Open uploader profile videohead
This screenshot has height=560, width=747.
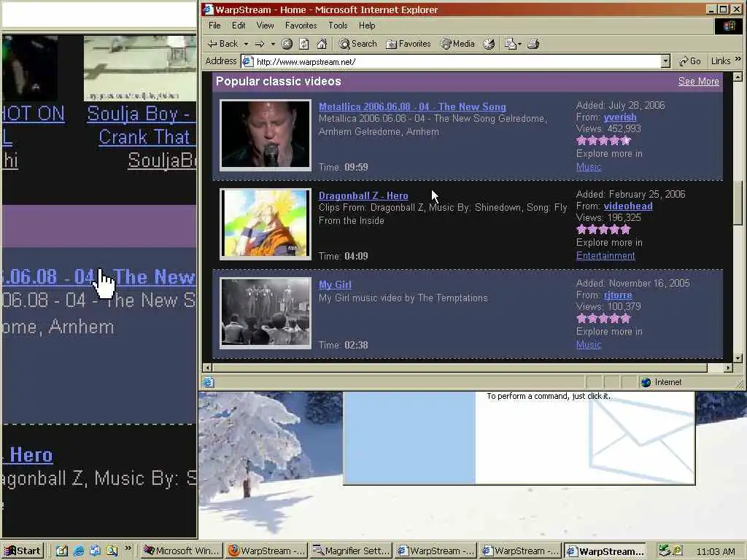[x=628, y=206]
